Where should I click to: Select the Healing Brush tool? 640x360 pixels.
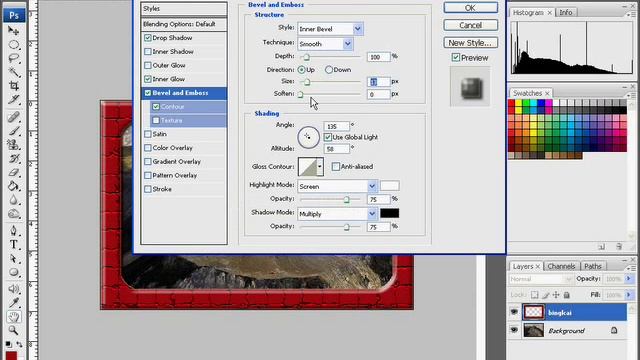point(13,118)
